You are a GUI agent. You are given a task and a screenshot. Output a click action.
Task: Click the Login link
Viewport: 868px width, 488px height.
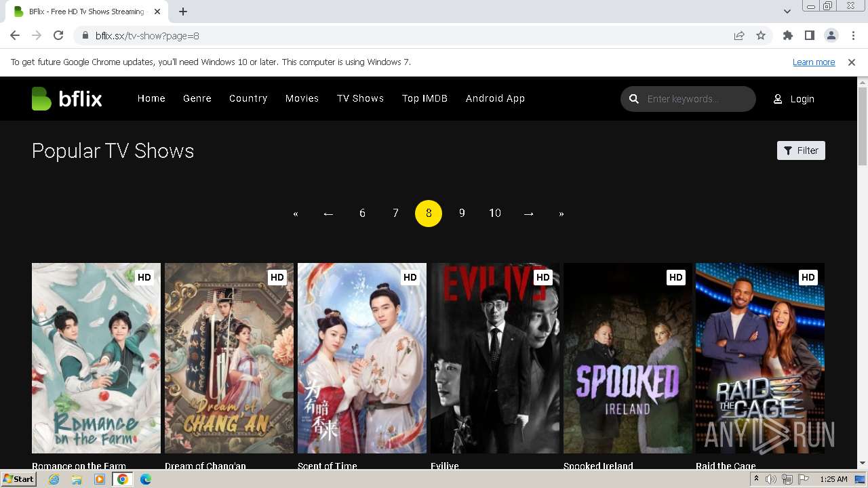click(x=802, y=99)
